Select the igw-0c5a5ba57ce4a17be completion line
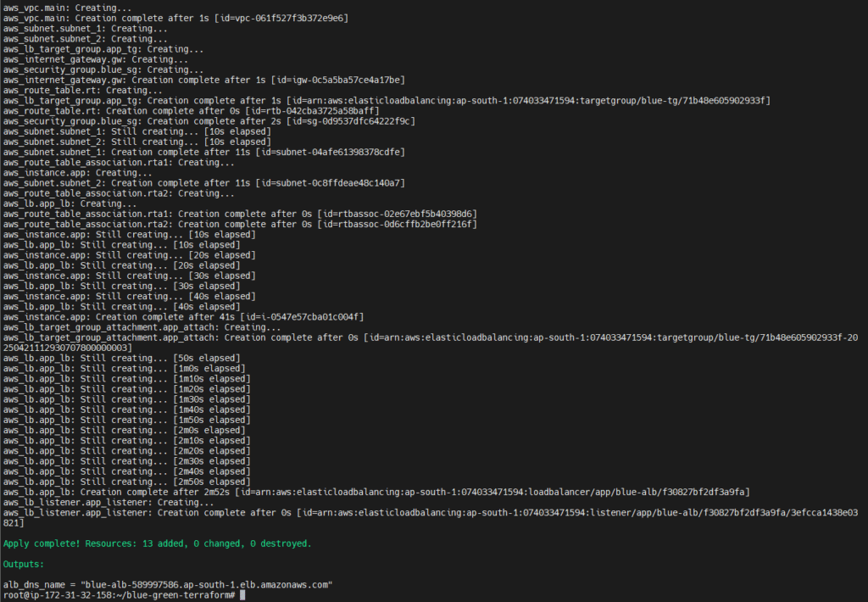The width and height of the screenshot is (868, 602). [203, 81]
